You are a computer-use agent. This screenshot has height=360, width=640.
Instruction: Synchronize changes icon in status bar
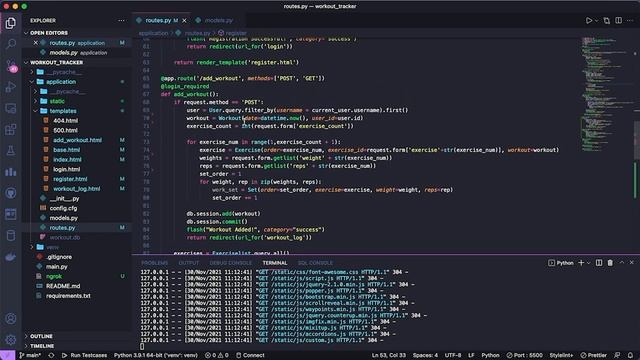pyautogui.click(x=51, y=356)
